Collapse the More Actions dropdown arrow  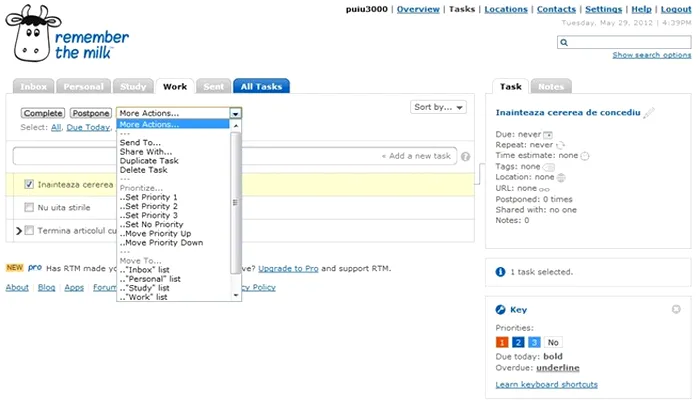[235, 114]
